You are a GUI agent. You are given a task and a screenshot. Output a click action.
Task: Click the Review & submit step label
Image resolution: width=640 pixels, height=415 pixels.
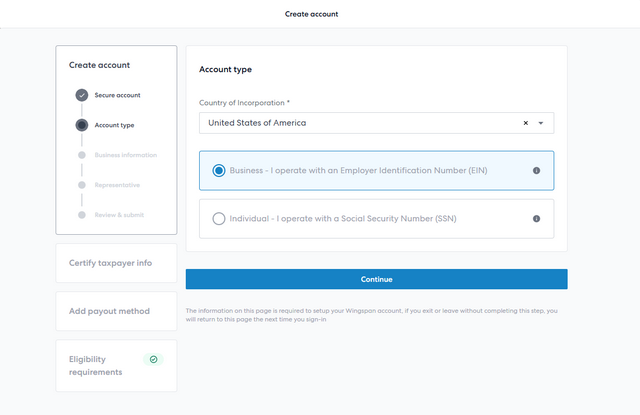coord(119,215)
